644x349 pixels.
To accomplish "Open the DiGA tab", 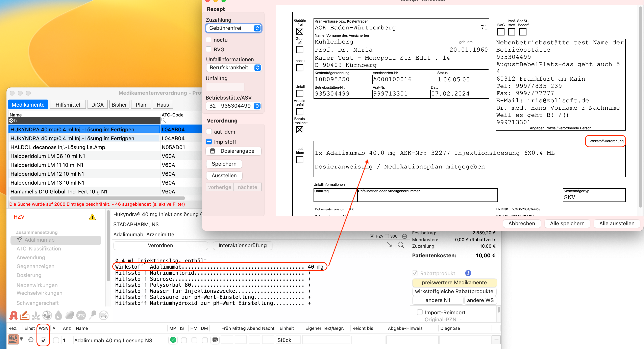I will (98, 105).
